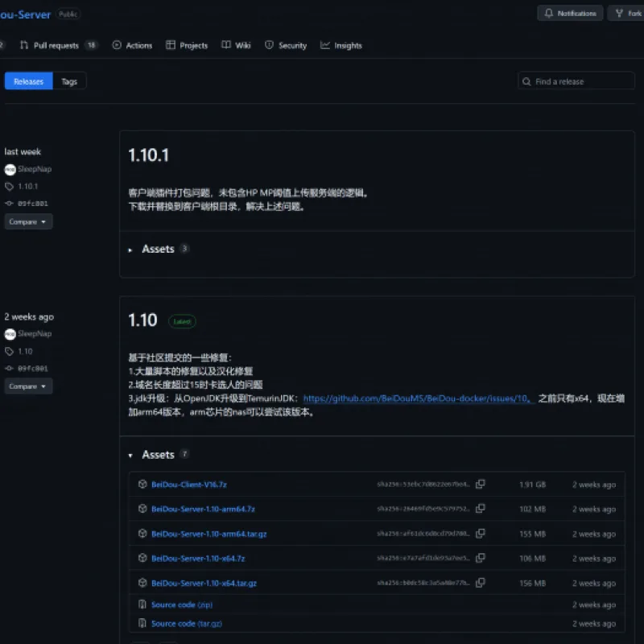Switch to the Tags view
Screen dimensions: 644x644
(x=69, y=81)
